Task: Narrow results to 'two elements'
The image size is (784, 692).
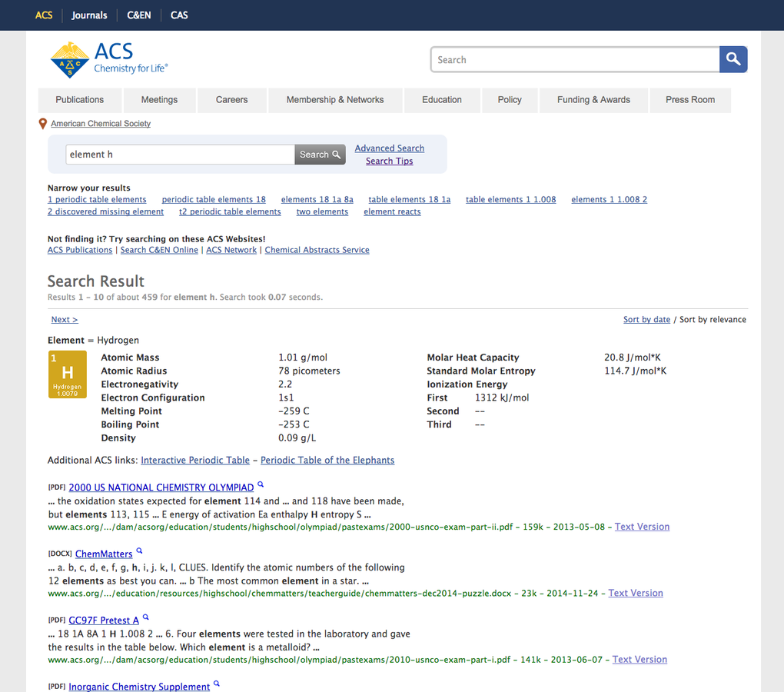Action: 322,211
